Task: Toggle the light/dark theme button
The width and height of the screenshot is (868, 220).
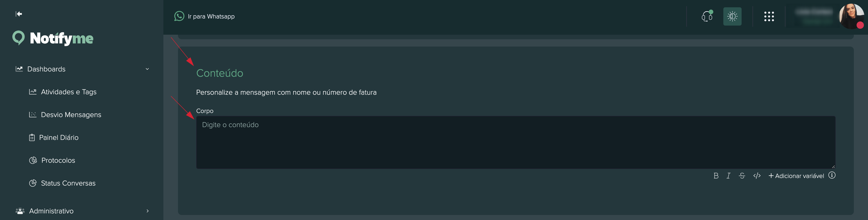Action: (732, 16)
